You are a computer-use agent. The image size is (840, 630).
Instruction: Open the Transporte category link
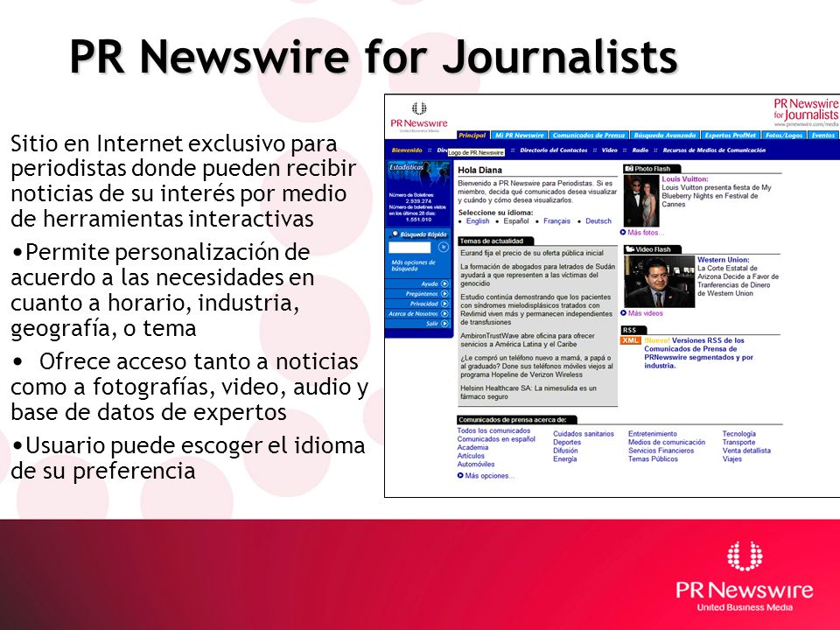click(738, 443)
